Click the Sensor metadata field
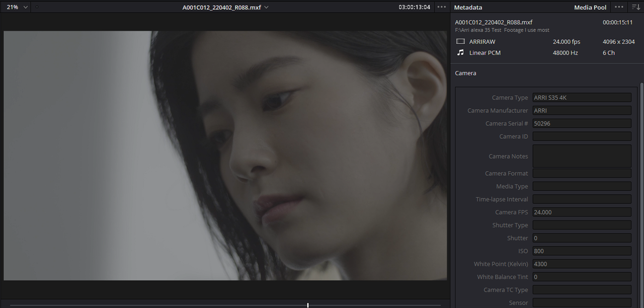644x308 pixels. [x=582, y=302]
